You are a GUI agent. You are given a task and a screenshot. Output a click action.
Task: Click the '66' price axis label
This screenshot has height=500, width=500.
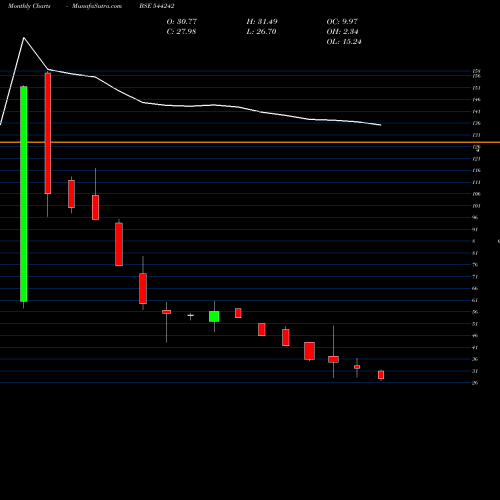coord(475,289)
